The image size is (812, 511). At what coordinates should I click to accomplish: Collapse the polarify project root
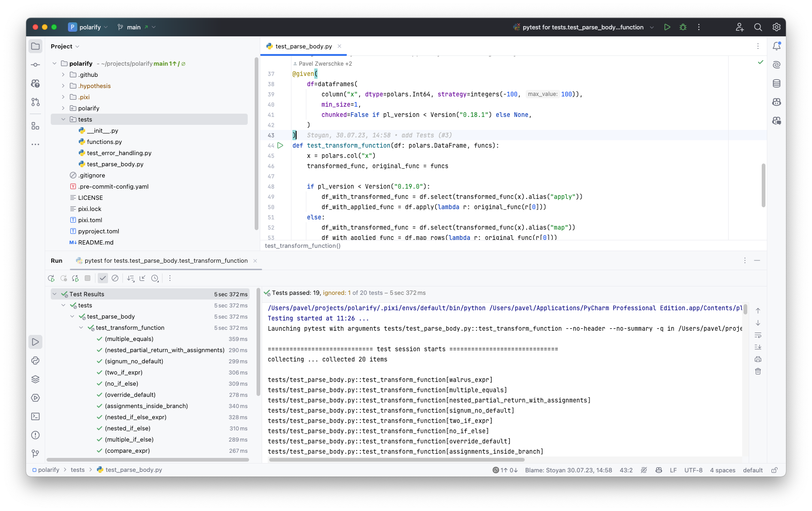54,63
